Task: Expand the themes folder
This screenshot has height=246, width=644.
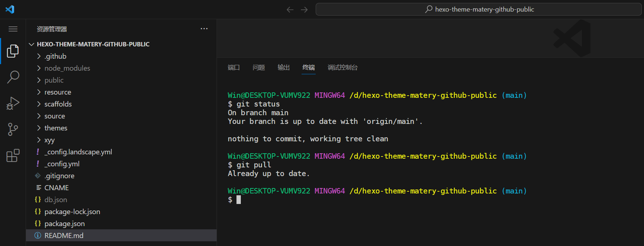Action: point(39,128)
